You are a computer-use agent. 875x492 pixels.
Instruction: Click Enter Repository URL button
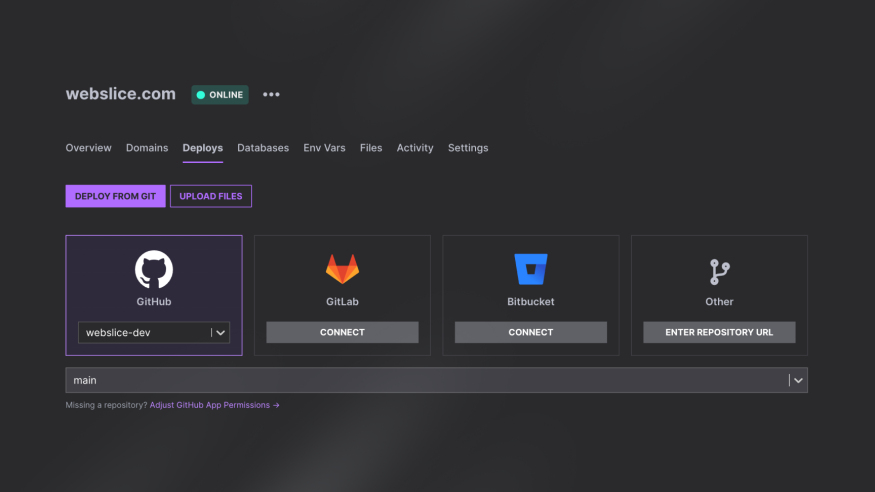point(719,332)
